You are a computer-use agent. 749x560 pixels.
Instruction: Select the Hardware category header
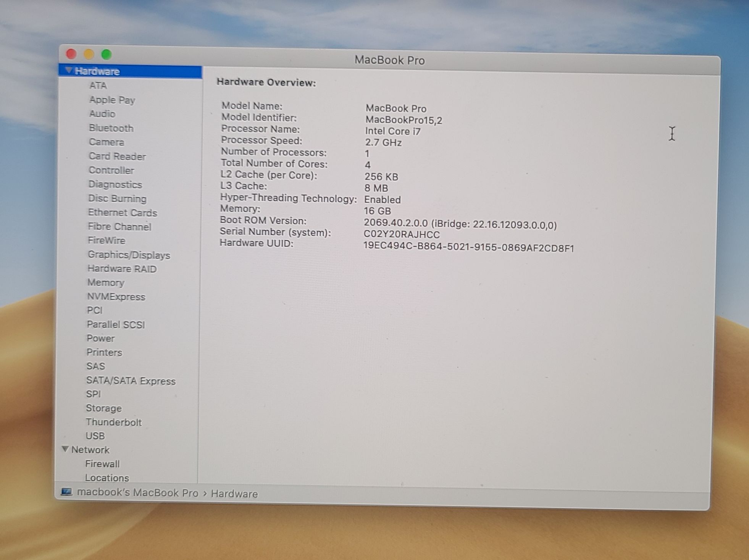97,71
